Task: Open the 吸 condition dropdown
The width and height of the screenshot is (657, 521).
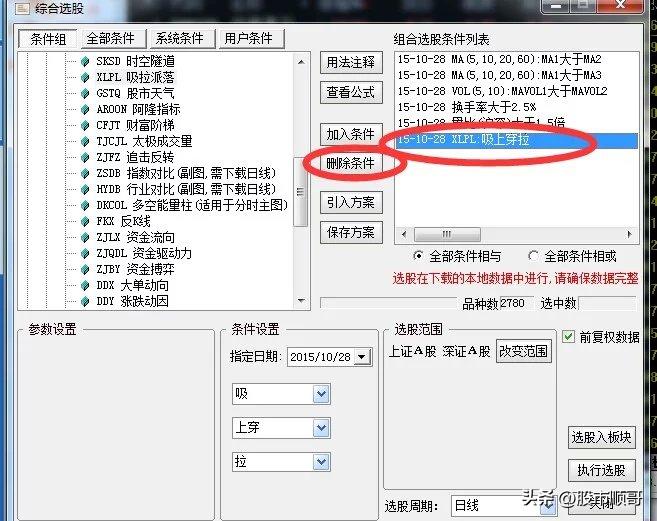Action: coord(321,394)
